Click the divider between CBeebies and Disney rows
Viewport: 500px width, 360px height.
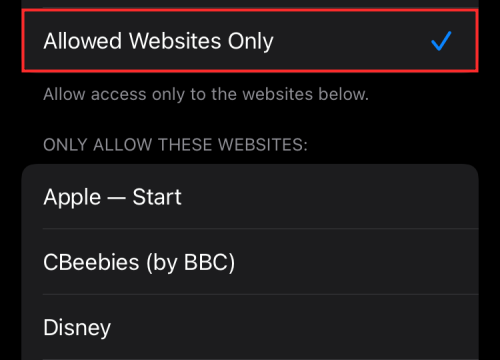tap(261, 294)
